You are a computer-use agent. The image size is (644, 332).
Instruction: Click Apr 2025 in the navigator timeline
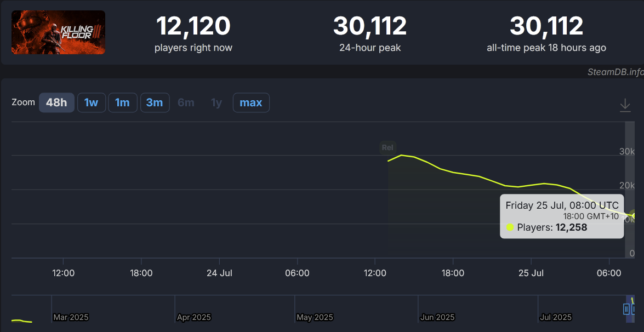tap(194, 317)
